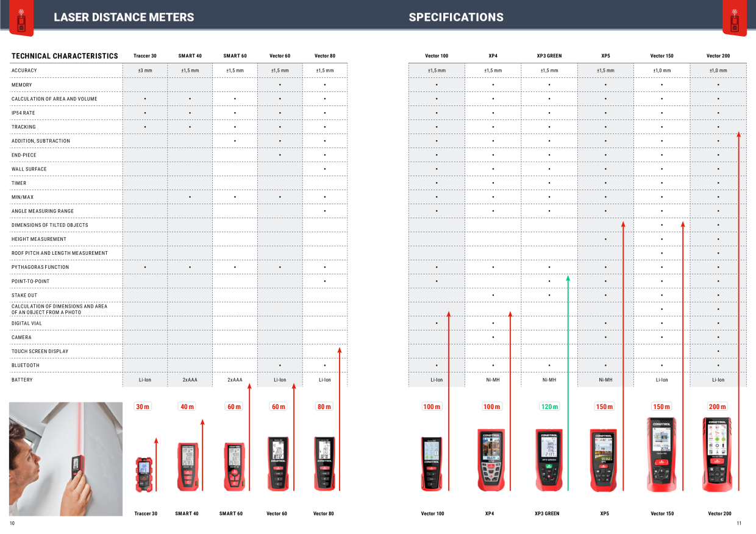Image resolution: width=756 pixels, height=534 pixels.
Task: Click the TIMER row label
Action: (19, 183)
